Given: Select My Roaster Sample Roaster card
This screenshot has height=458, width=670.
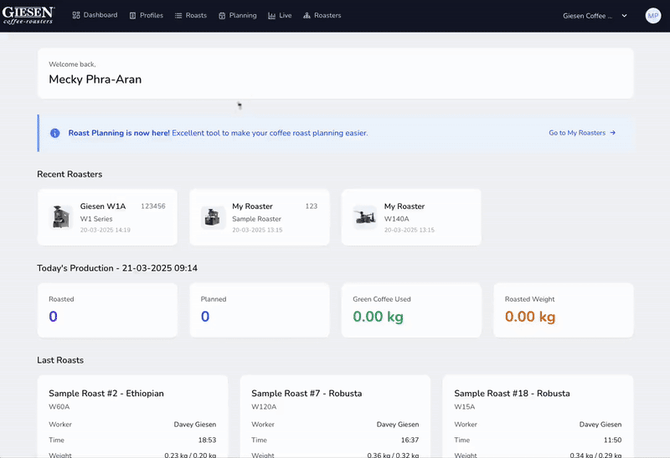Looking at the screenshot, I should pyautogui.click(x=259, y=217).
